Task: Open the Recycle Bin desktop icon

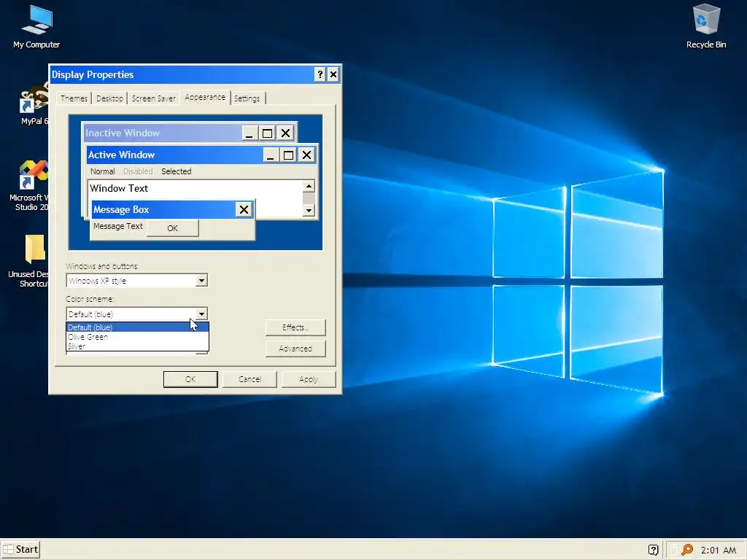Action: [706, 27]
